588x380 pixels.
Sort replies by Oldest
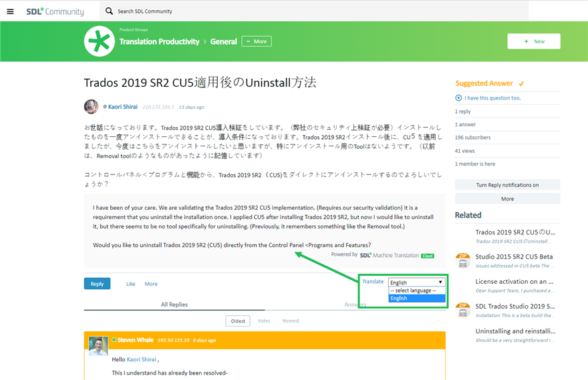pyautogui.click(x=238, y=321)
